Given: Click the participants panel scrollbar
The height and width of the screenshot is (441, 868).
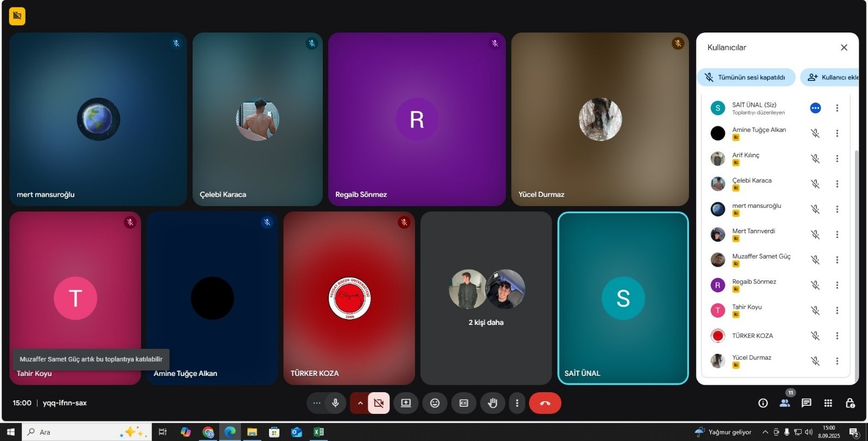Looking at the screenshot, I should tap(856, 266).
